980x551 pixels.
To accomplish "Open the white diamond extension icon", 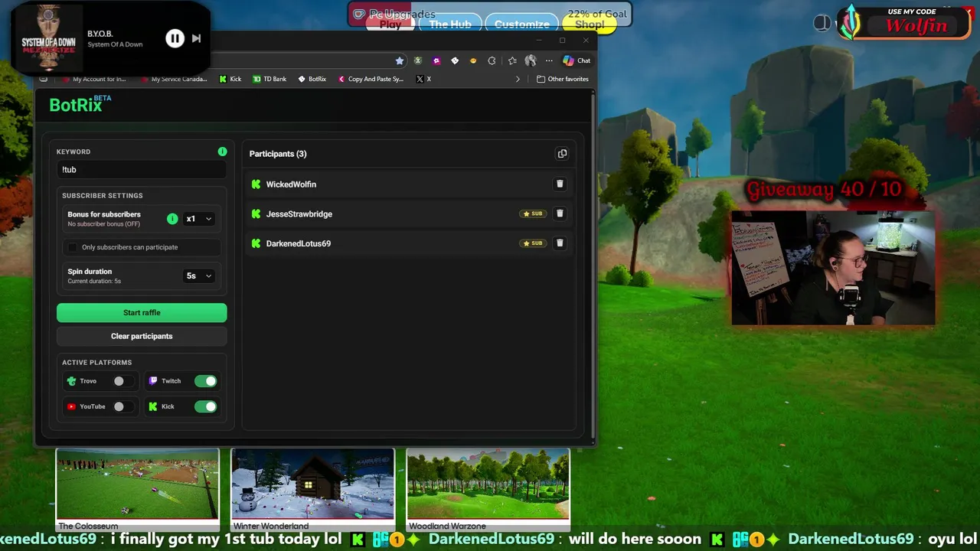I will tap(455, 60).
